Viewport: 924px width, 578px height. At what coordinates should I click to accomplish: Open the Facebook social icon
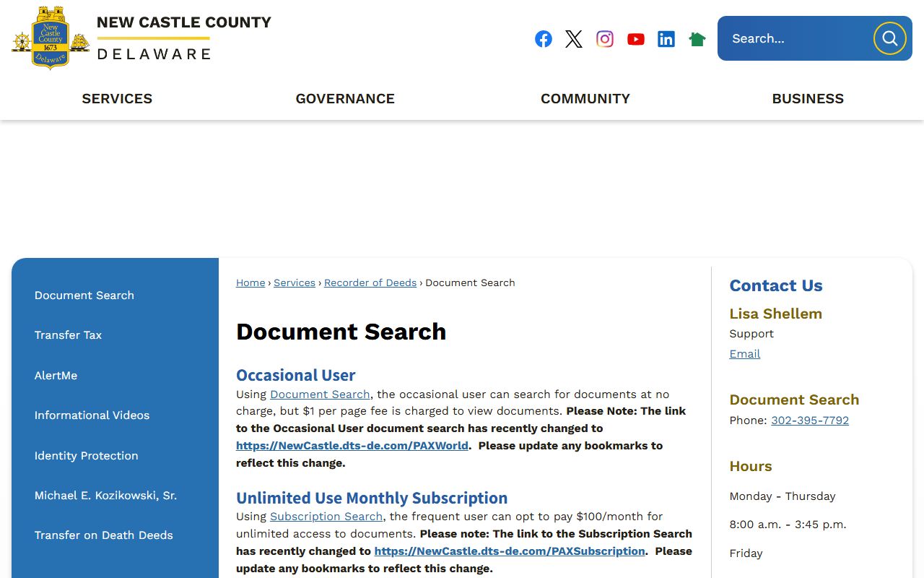[x=544, y=39]
